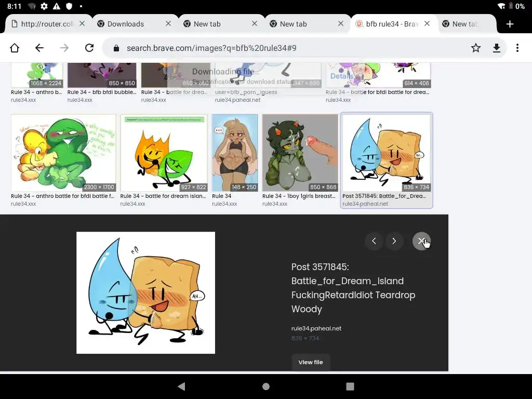Bookmark this page with the star icon

pos(476,48)
